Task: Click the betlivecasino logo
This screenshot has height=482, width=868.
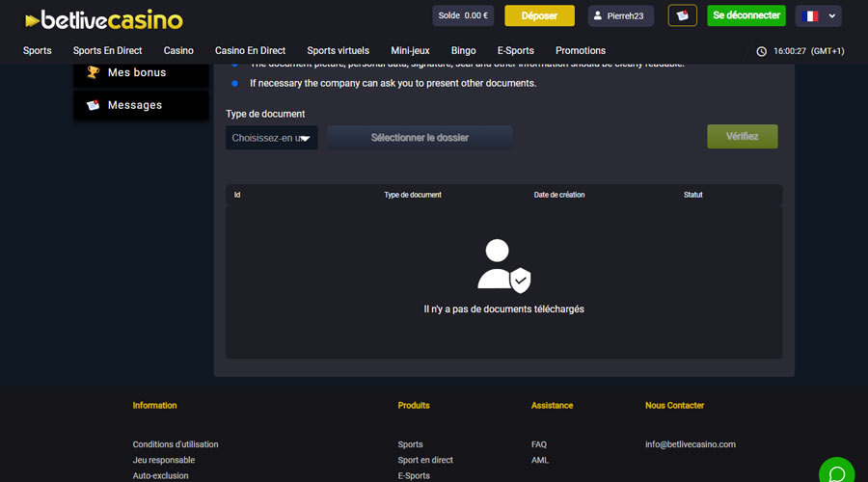Action: point(103,20)
